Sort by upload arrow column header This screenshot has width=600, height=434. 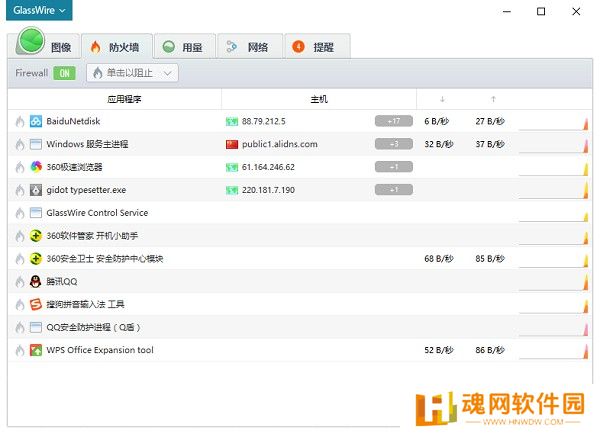click(493, 99)
